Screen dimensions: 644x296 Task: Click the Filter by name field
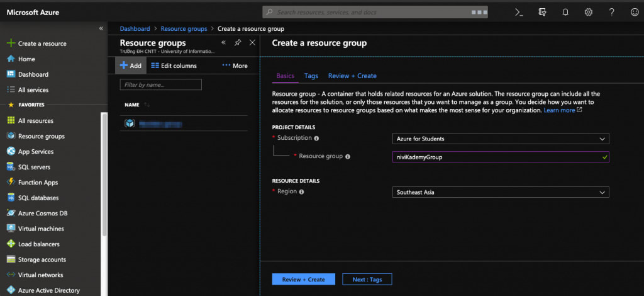click(x=160, y=84)
